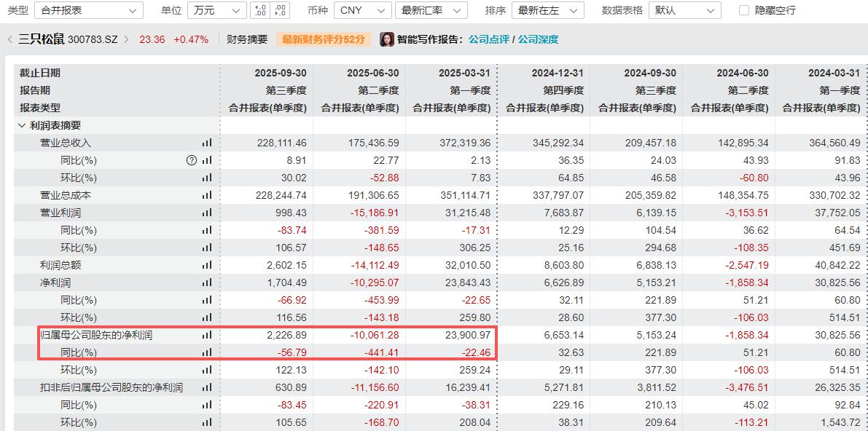Image resolution: width=868 pixels, height=431 pixels.
Task: Go to previous stock with left arrow
Action: tap(10, 39)
